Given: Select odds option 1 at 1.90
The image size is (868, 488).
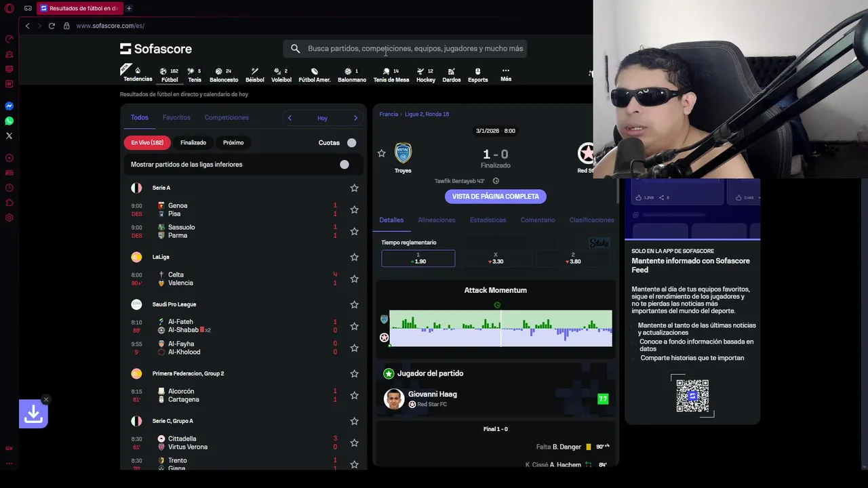Looking at the screenshot, I should [x=418, y=258].
